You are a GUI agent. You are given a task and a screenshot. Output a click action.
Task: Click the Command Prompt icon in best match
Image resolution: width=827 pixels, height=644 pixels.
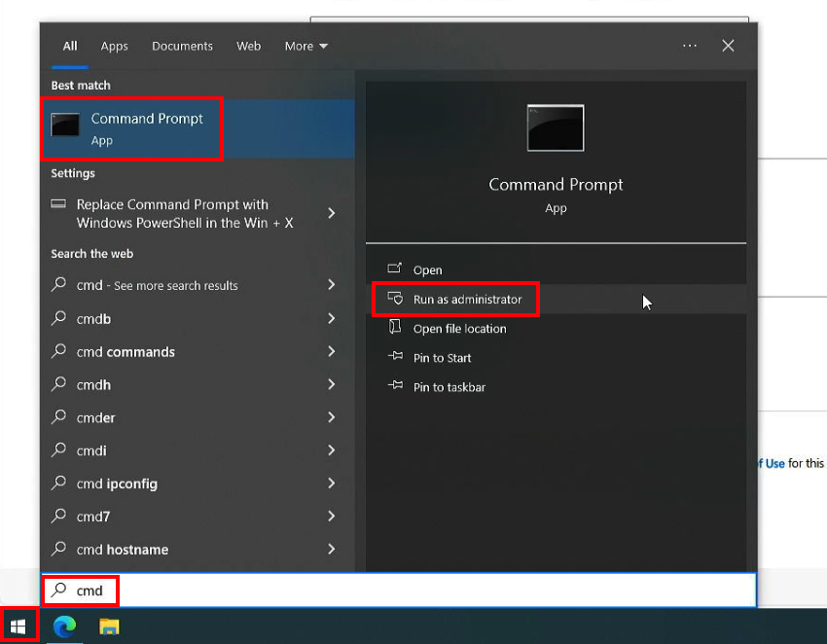(x=65, y=125)
